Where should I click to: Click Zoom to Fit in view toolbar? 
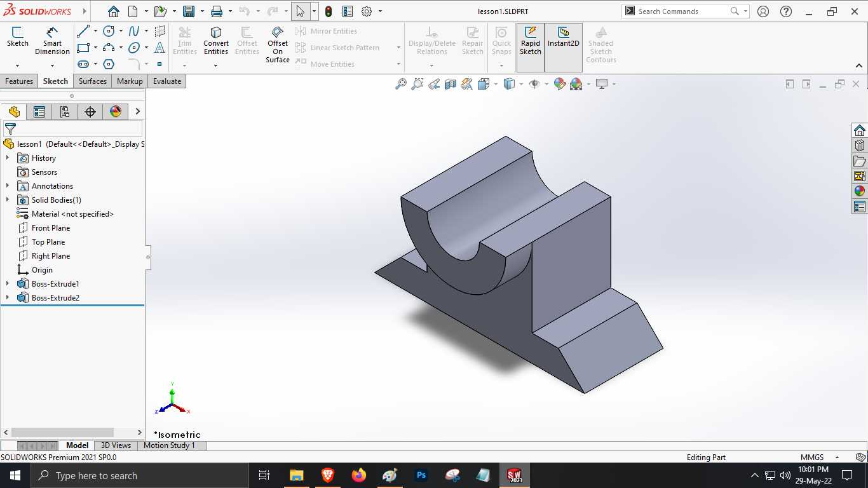point(401,84)
